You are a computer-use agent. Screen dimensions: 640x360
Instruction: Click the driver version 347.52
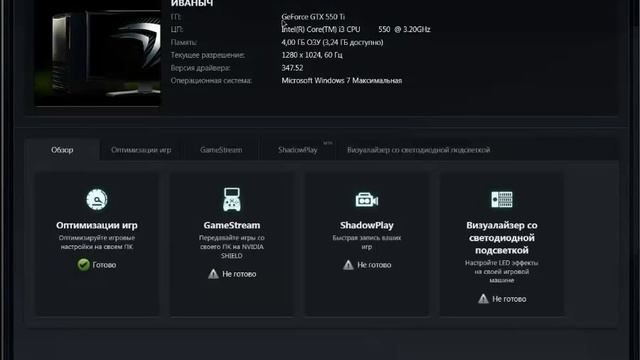pos(292,68)
